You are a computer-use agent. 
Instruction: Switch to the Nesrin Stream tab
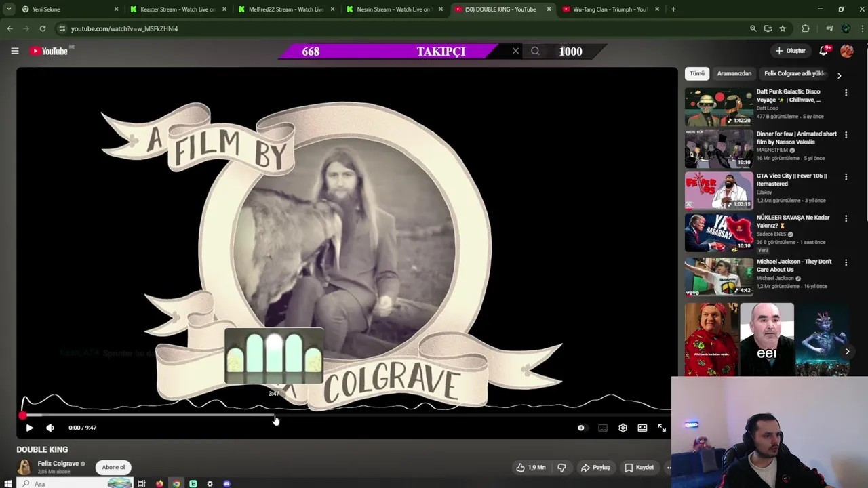[394, 9]
